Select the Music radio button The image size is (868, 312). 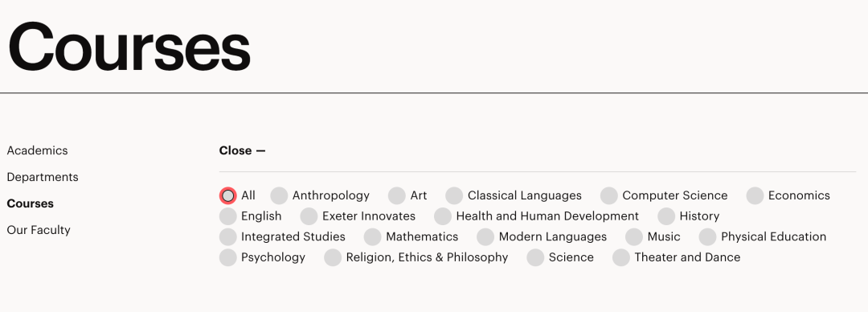[634, 236]
